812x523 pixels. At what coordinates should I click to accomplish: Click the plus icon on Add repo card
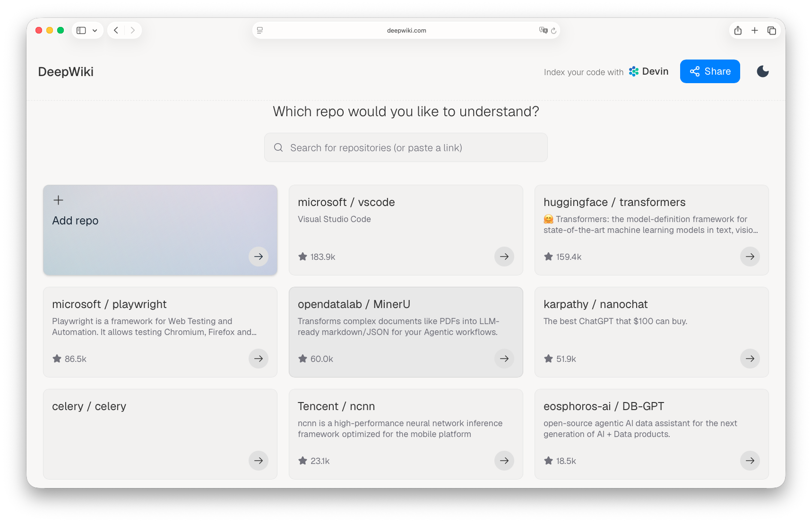58,200
